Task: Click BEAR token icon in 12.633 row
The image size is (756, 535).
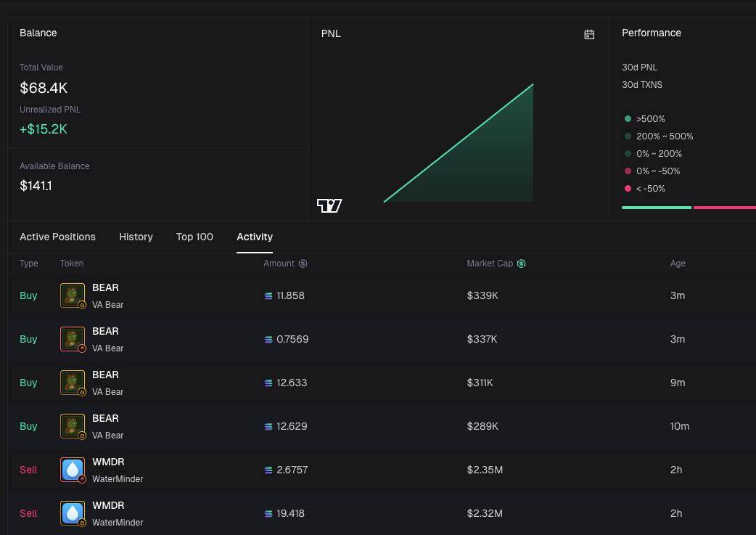Action: click(73, 383)
